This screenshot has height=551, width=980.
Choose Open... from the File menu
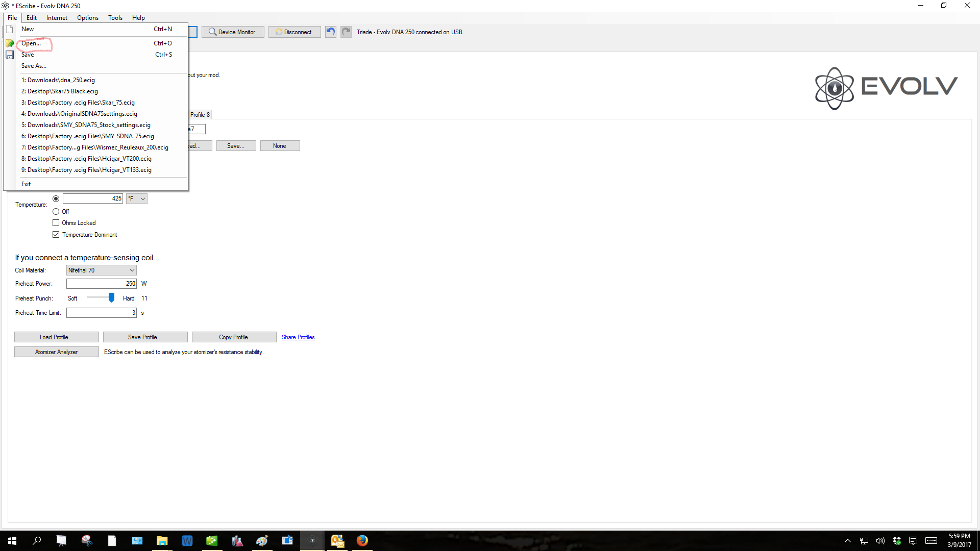click(31, 43)
